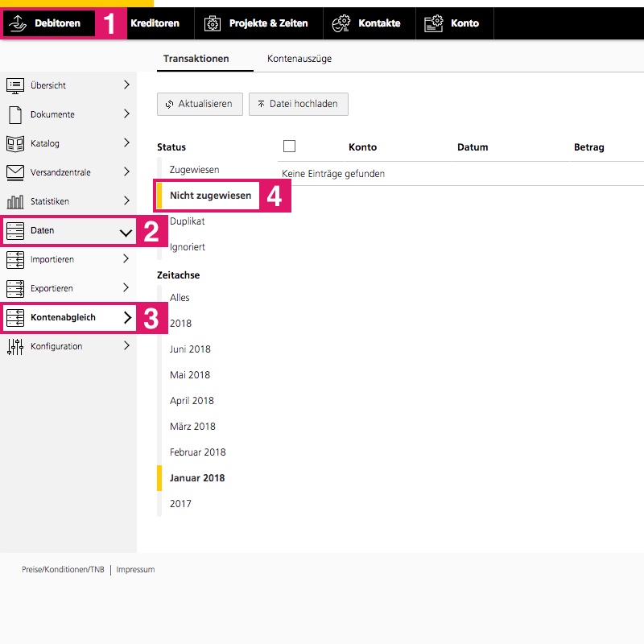This screenshot has height=644, width=644.
Task: Click the Übersicht monitor icon in sidebar
Action: coord(15,85)
